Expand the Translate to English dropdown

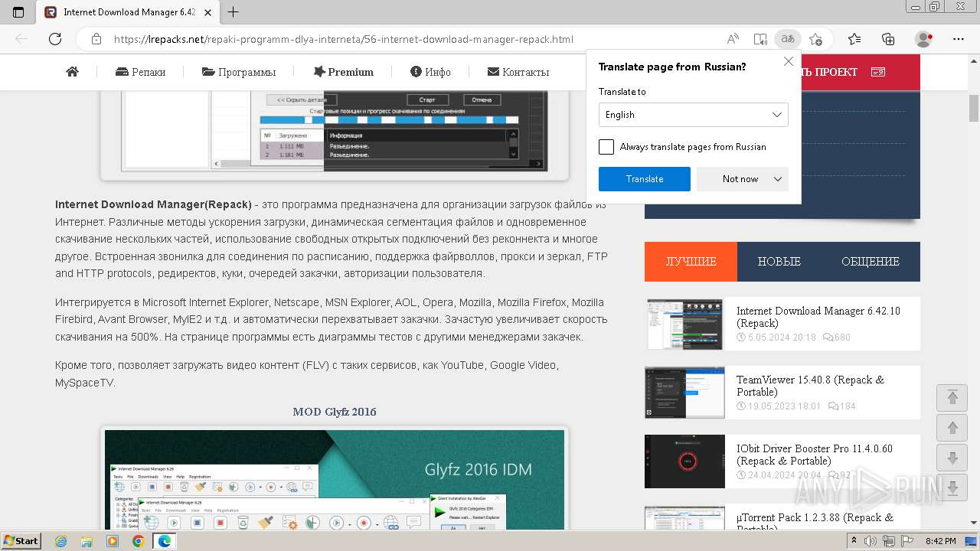[693, 115]
